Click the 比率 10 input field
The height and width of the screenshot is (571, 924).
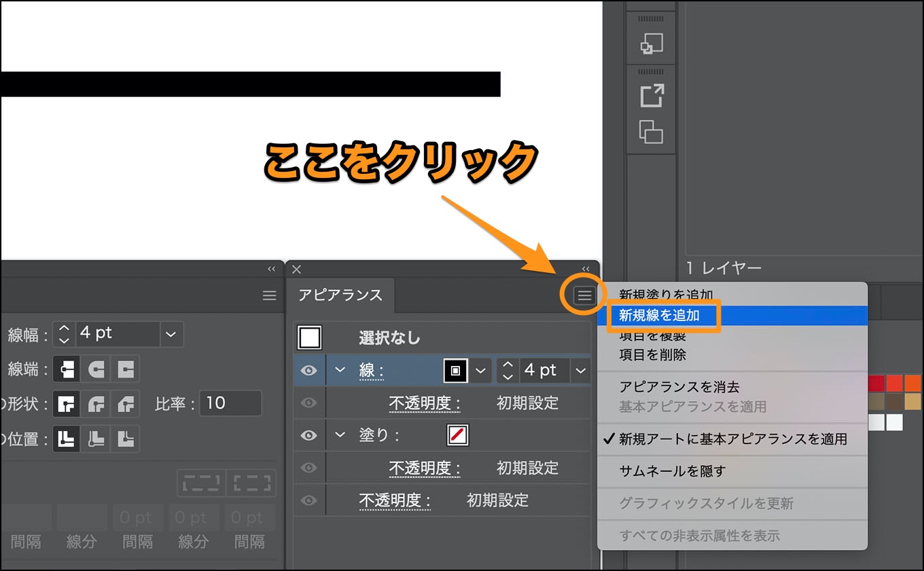coord(230,403)
